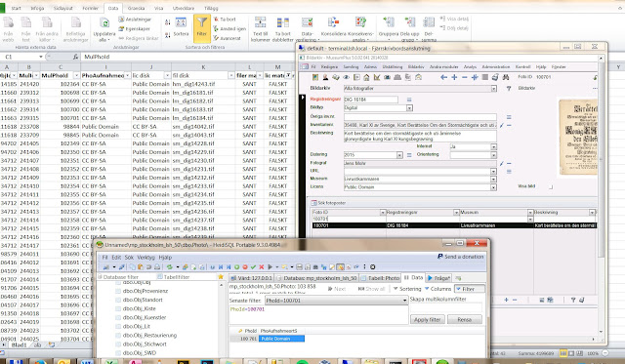Click refresh icon in HeidiSQL toolbar
The width and height of the screenshot is (625, 364).
pyautogui.click(x=169, y=267)
